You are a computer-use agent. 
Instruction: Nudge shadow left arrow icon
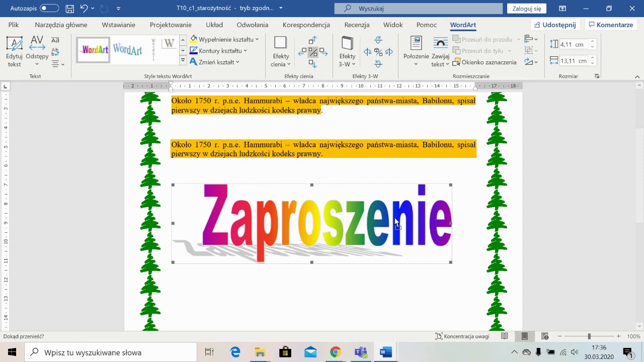(x=302, y=52)
